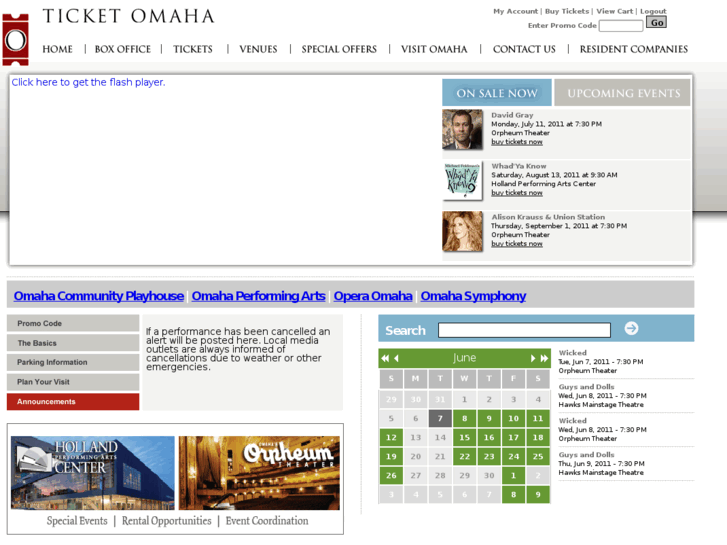Open SPECIAL OFFERS menu

pyautogui.click(x=339, y=49)
